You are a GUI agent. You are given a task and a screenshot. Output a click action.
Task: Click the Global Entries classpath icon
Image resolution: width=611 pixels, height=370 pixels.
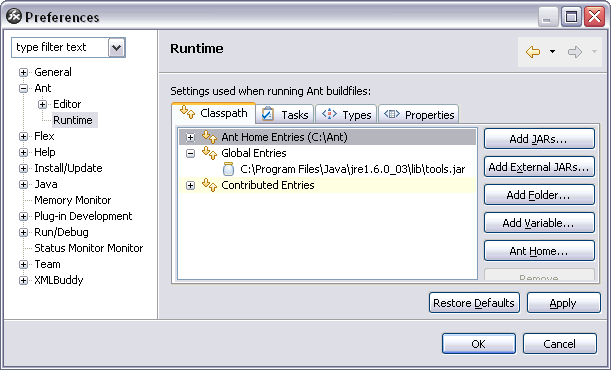[209, 153]
